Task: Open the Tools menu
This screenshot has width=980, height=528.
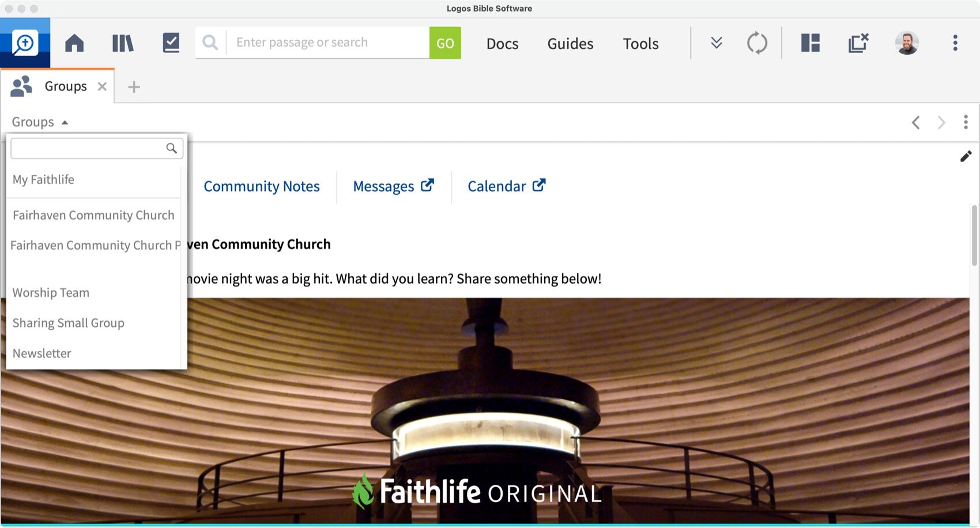Action: [640, 44]
